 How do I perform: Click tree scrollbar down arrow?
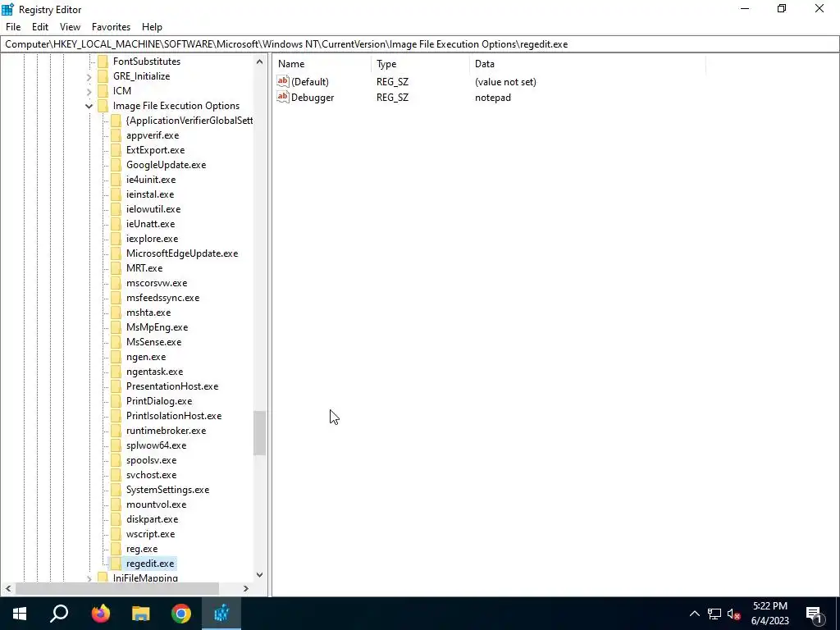(260, 575)
